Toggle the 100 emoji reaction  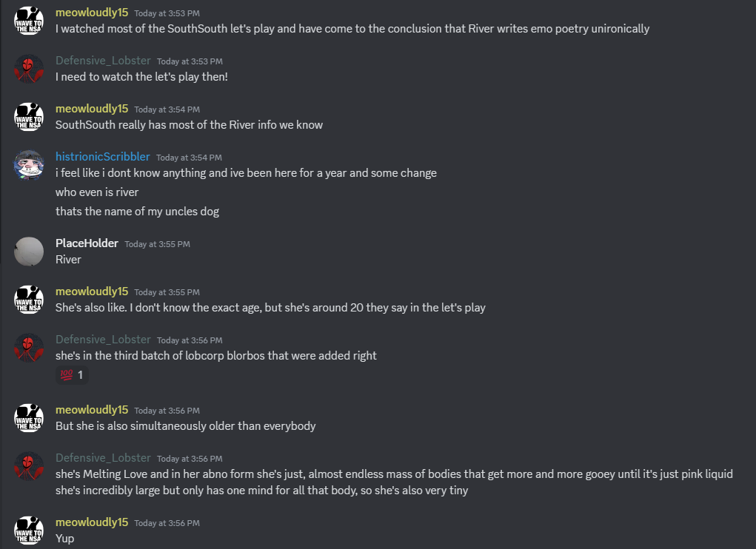click(x=72, y=376)
